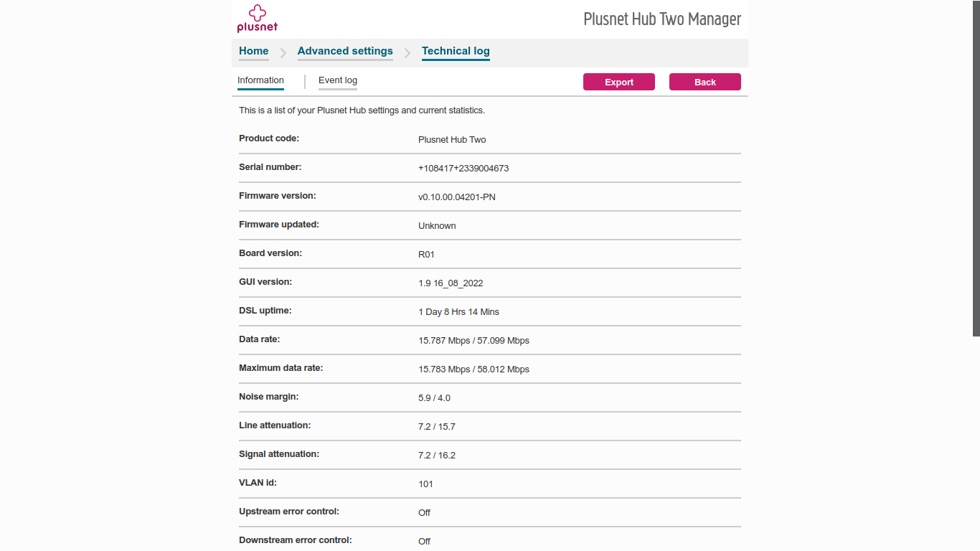980x551 pixels.
Task: Select the Serial number value
Action: pos(463,168)
